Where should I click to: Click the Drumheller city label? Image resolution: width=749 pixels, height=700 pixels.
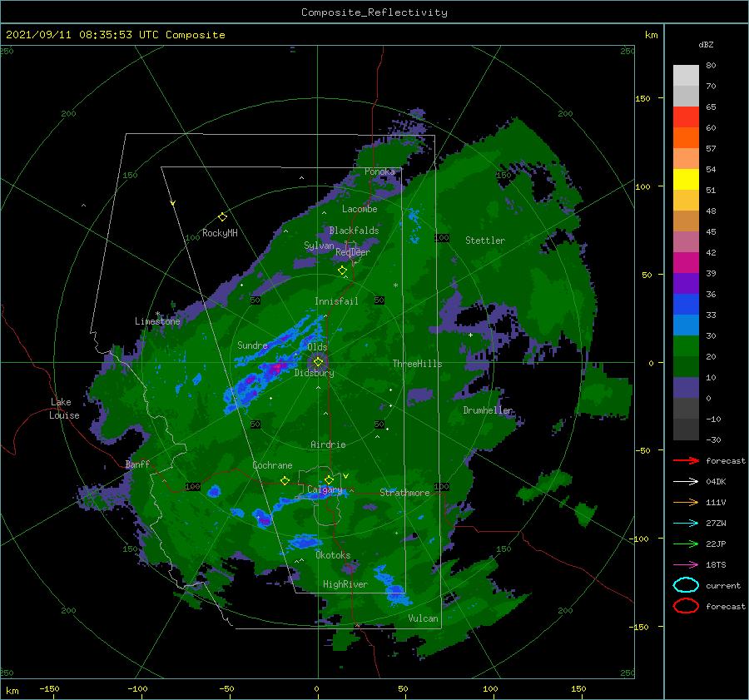click(x=488, y=410)
